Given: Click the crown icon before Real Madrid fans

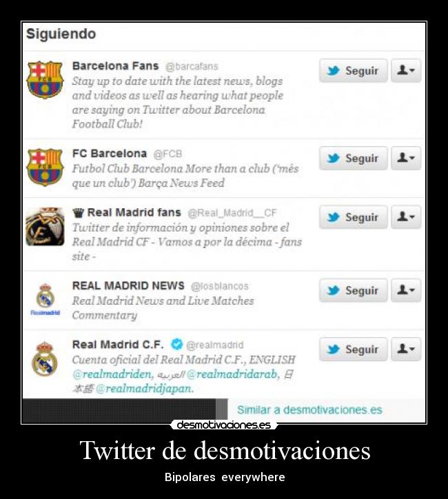Looking at the screenshot, I should tap(79, 212).
